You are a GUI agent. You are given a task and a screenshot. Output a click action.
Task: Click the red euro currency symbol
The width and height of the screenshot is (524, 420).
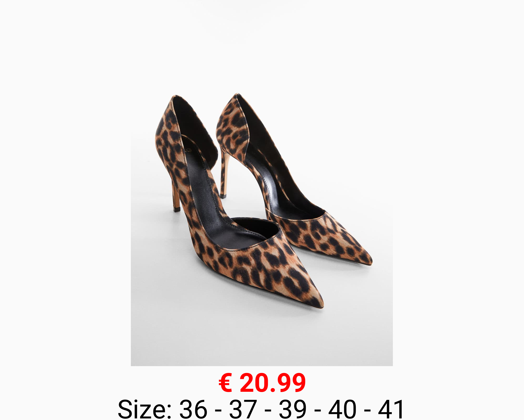[225, 383]
